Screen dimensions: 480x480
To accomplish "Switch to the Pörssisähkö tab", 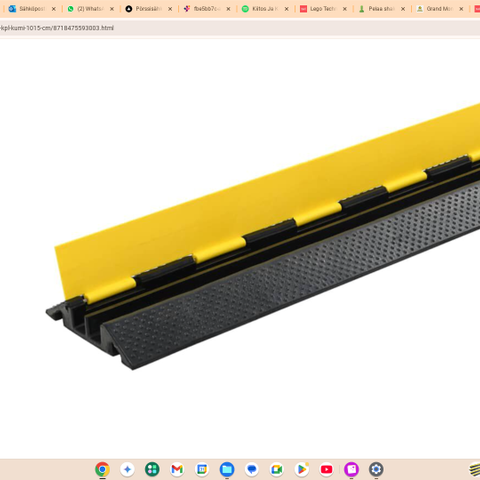I will click(144, 9).
